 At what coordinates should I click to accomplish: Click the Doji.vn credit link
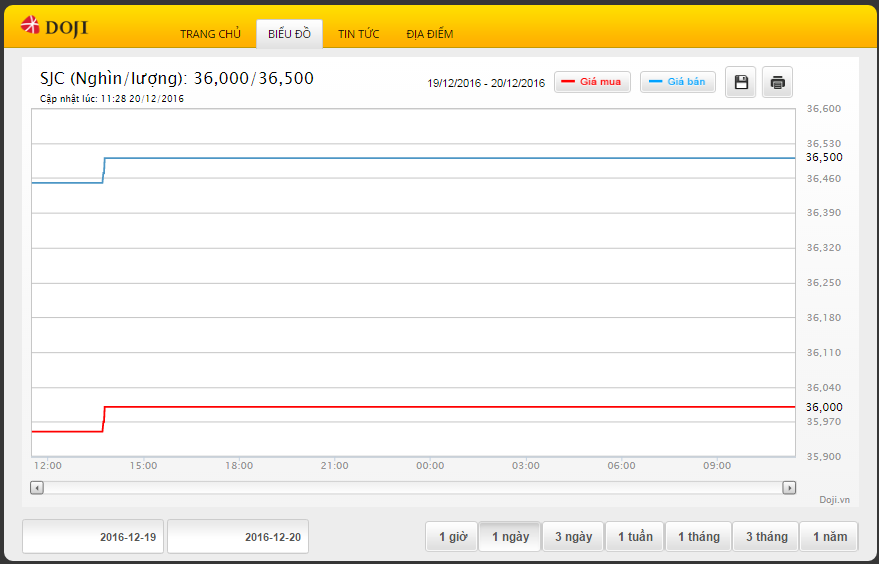click(x=834, y=500)
